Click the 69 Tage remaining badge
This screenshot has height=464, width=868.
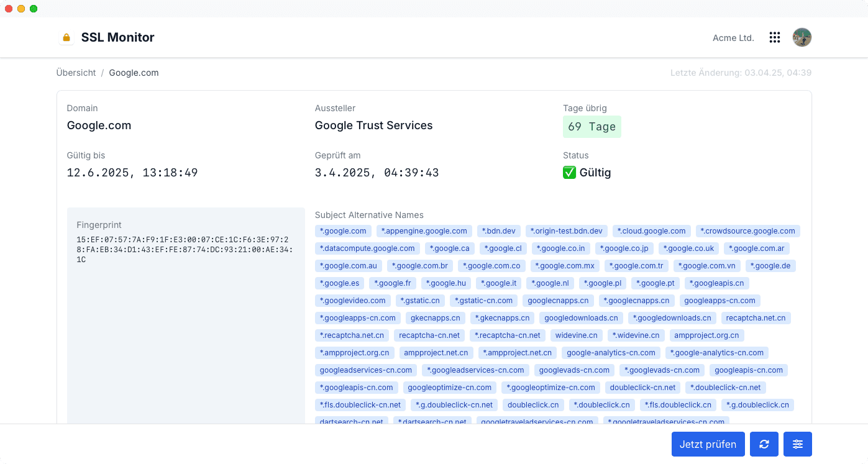coord(592,127)
